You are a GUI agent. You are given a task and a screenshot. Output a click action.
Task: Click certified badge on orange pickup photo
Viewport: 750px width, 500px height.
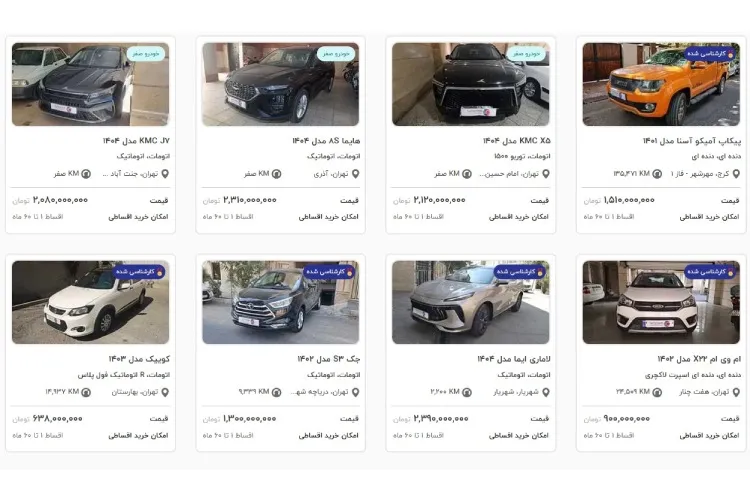710,54
